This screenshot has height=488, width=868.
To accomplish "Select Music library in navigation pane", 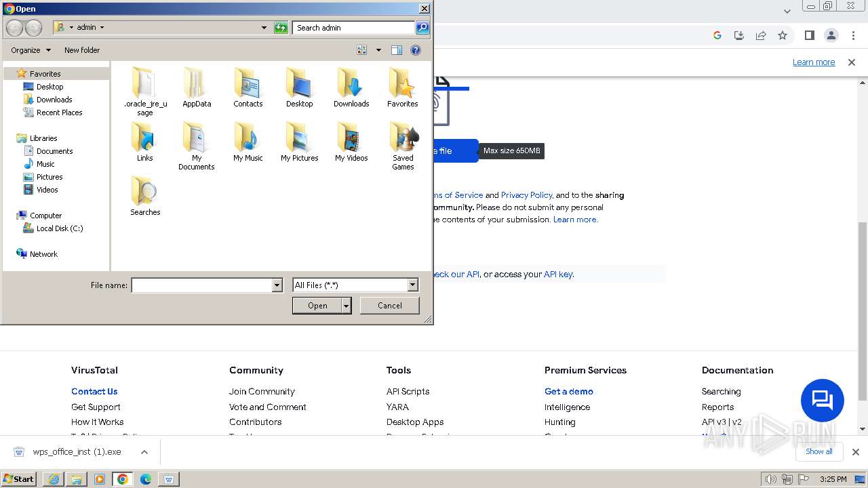I will [x=45, y=164].
